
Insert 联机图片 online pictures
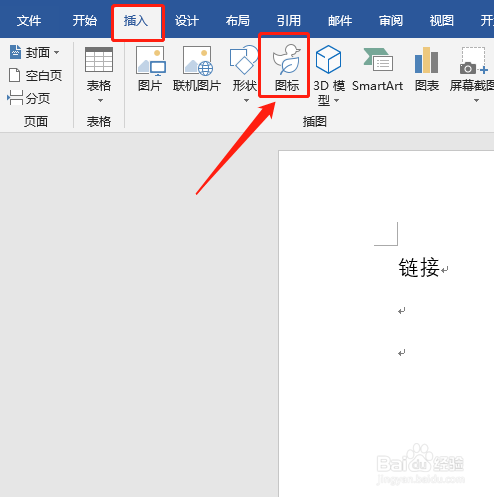click(197, 69)
